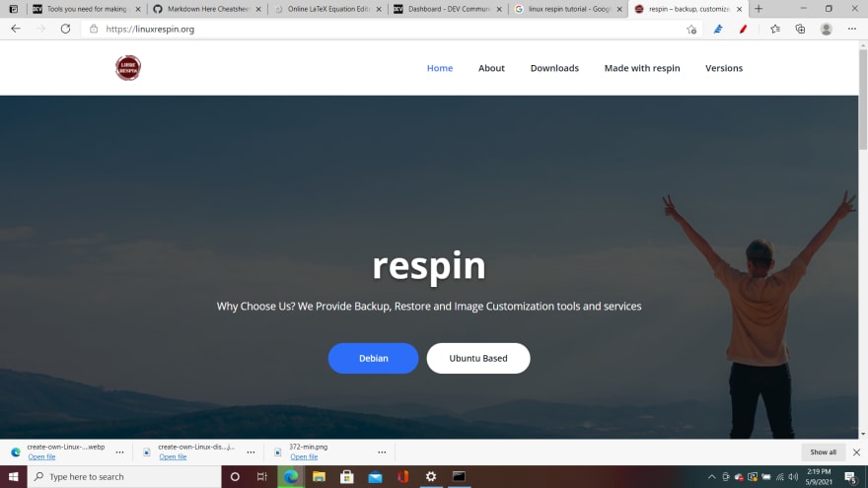The height and width of the screenshot is (488, 868).
Task: Open File Explorer from the taskbar
Action: 319,476
